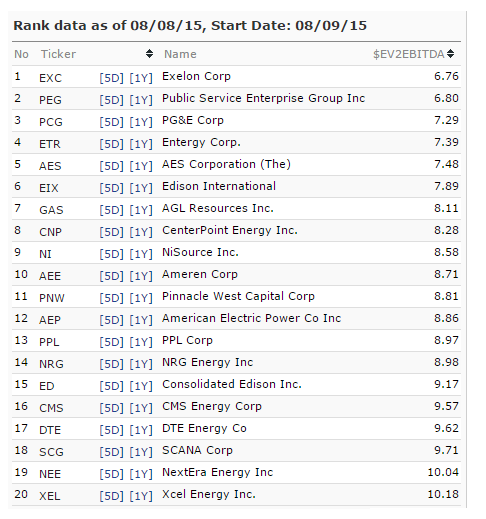Select the PG&E Corp name cell
The height and width of the screenshot is (519, 486).
point(193,120)
